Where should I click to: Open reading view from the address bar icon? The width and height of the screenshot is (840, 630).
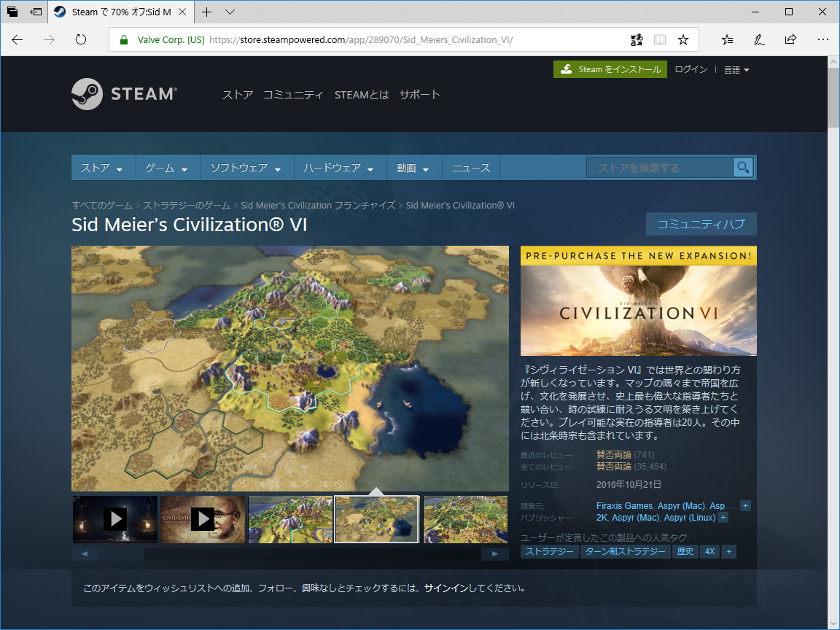[659, 39]
